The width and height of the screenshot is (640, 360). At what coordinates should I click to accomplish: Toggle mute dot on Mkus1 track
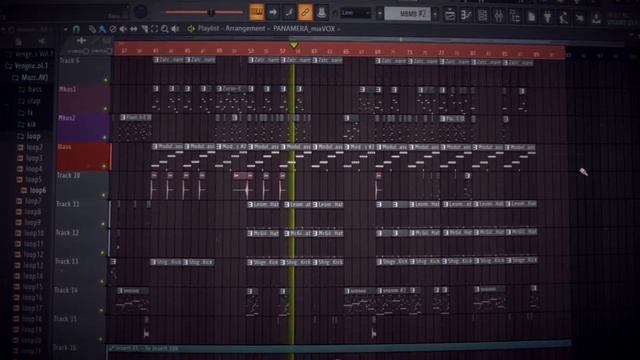(105, 109)
